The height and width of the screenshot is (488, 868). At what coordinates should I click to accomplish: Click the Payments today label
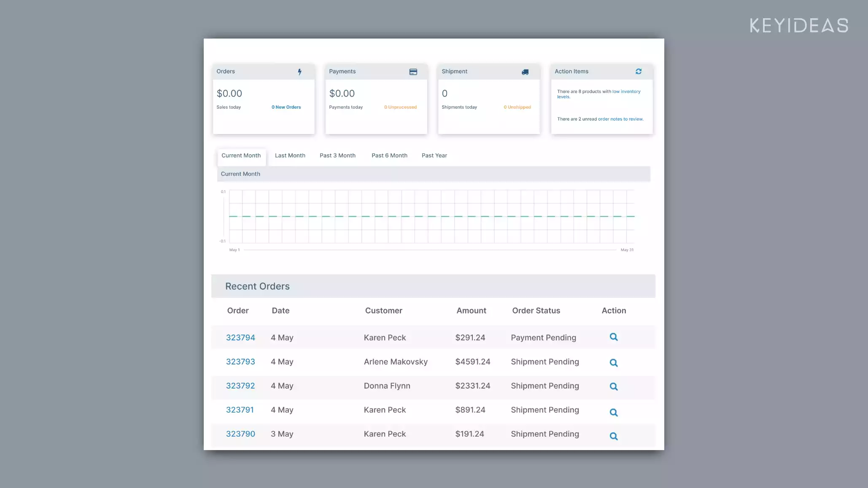pos(346,107)
